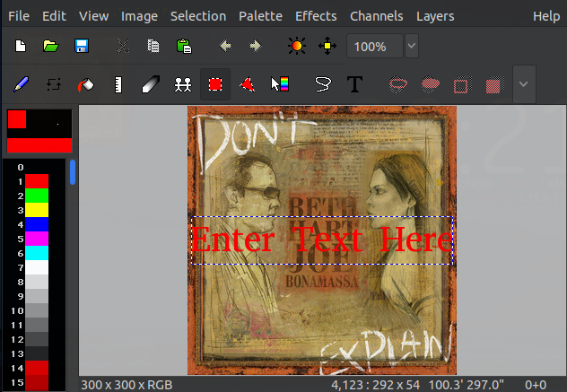Image resolution: width=567 pixels, height=392 pixels.
Task: Select the paint pencil tool
Action: point(21,84)
